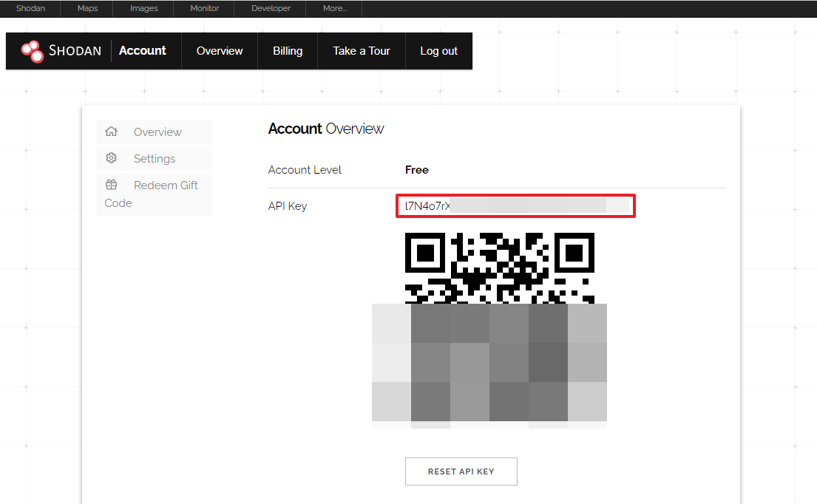Click the Account Level label
This screenshot has width=817, height=504.
(305, 170)
